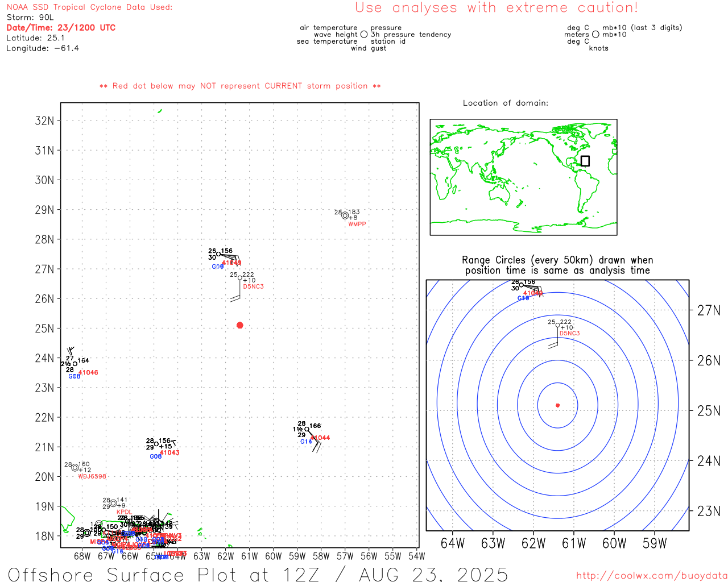Screen dimensions: 728x582
Task: Click WDJ6598 station circle marker
Action: point(75,468)
